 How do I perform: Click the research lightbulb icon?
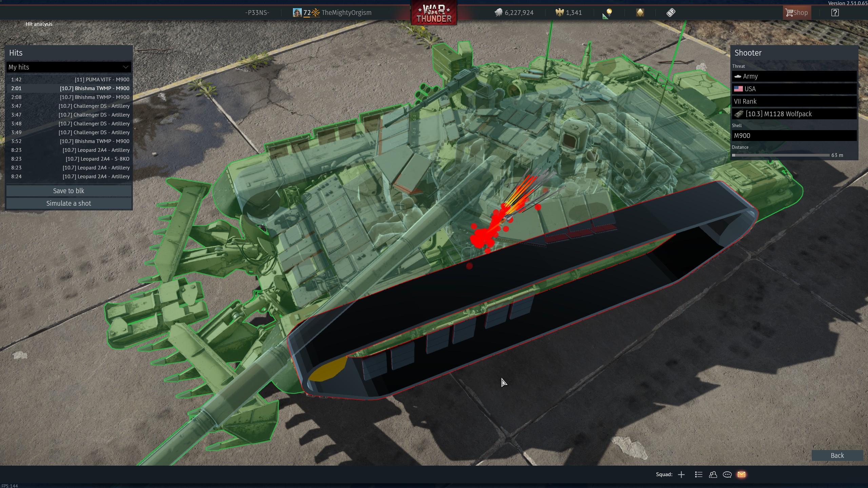[x=609, y=13]
